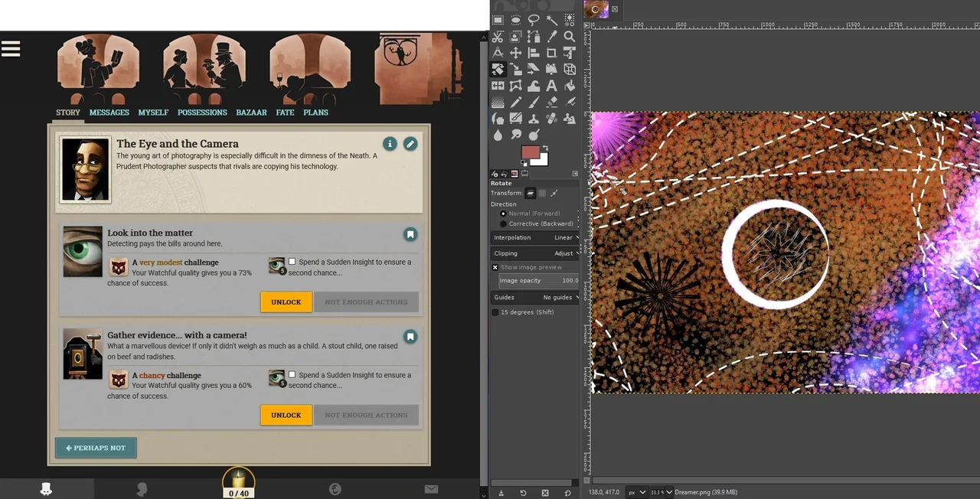Pick the Smudge tool
Screen dimensions: 980x499
tap(516, 135)
